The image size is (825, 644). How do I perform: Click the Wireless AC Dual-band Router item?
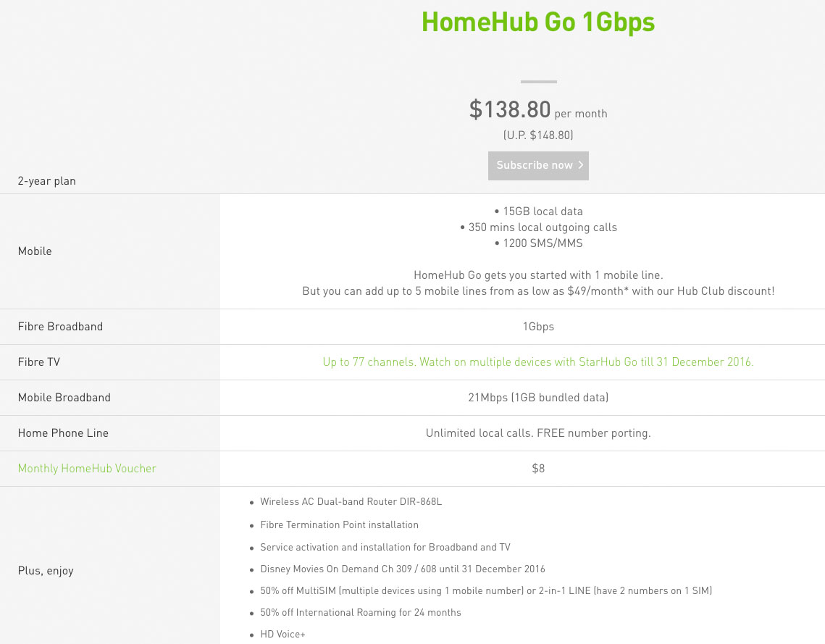351,502
